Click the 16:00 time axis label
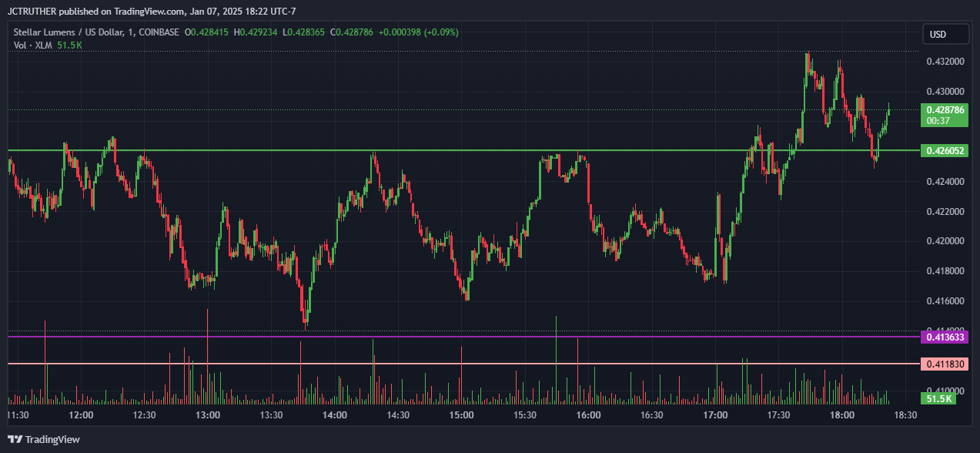 (x=588, y=414)
